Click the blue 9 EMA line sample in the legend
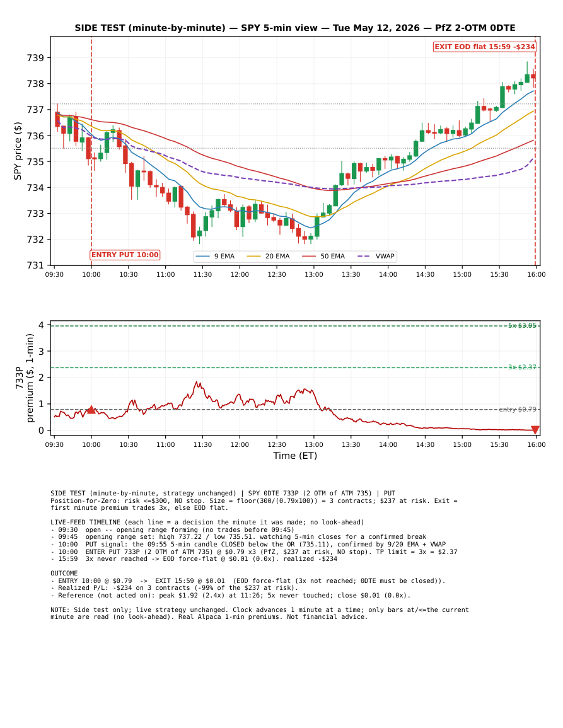 [x=203, y=257]
